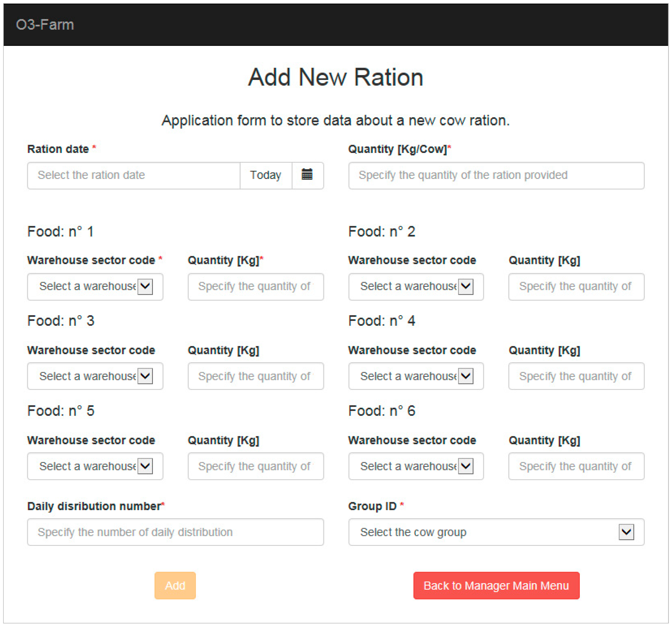Click the Quantity [Kg/Cow] input field
Screen dimensions: 672x626
(x=496, y=175)
